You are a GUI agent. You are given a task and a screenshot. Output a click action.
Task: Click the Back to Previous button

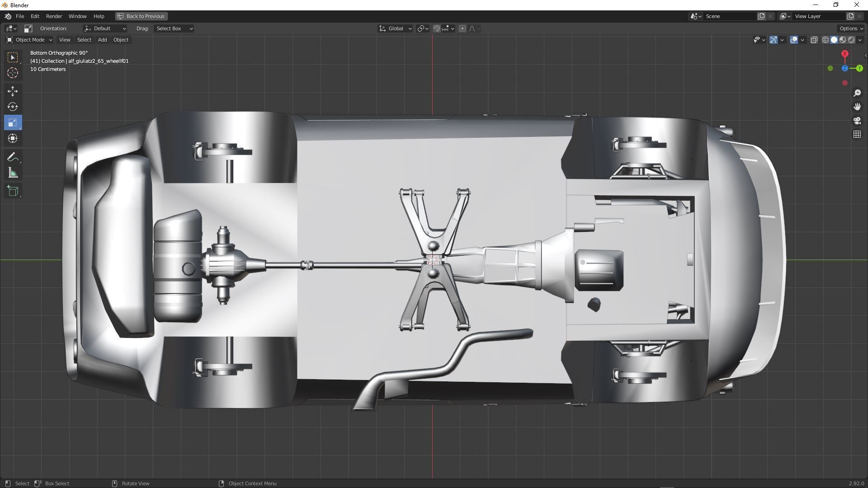click(x=141, y=16)
